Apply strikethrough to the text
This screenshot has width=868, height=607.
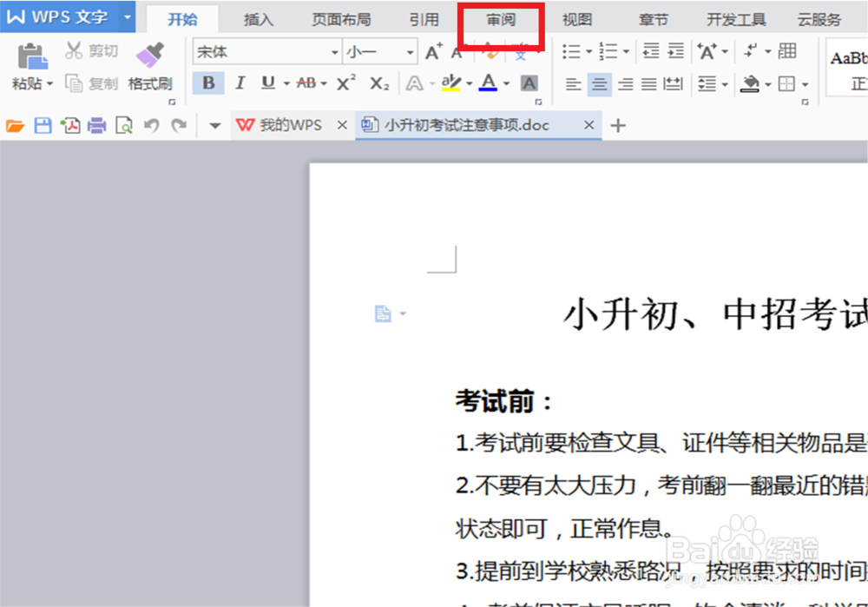point(305,83)
